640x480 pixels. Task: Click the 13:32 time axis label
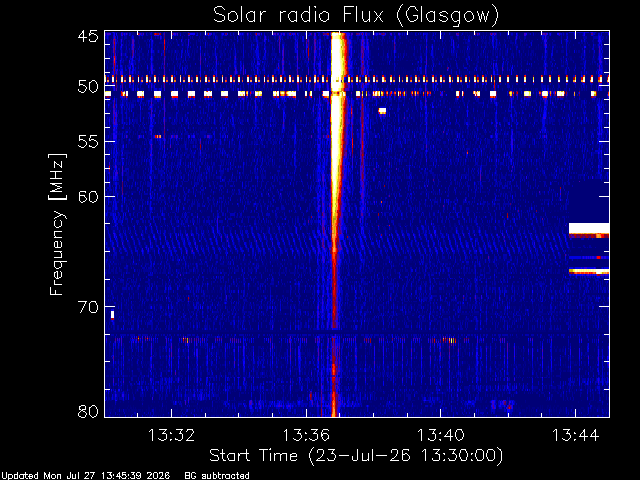pyautogui.click(x=171, y=435)
